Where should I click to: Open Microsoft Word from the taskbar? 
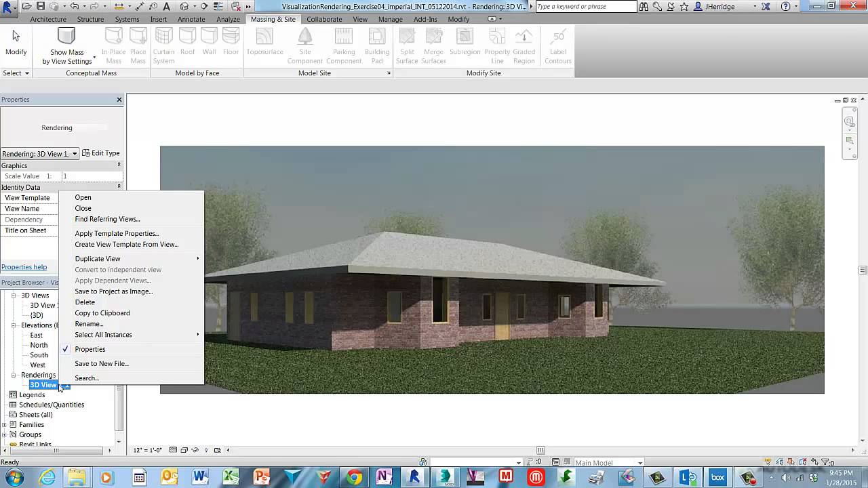(x=200, y=477)
